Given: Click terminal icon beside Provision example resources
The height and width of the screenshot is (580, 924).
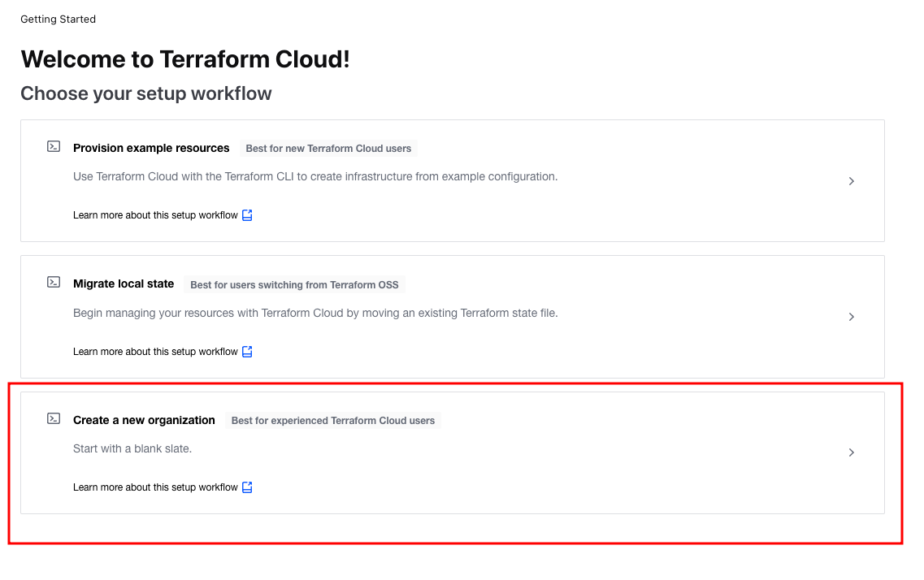Looking at the screenshot, I should click(54, 147).
